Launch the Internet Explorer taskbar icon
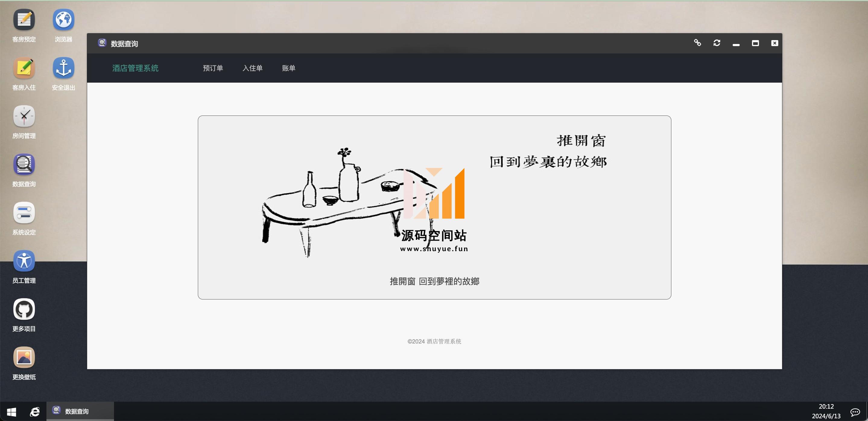 pyautogui.click(x=35, y=412)
